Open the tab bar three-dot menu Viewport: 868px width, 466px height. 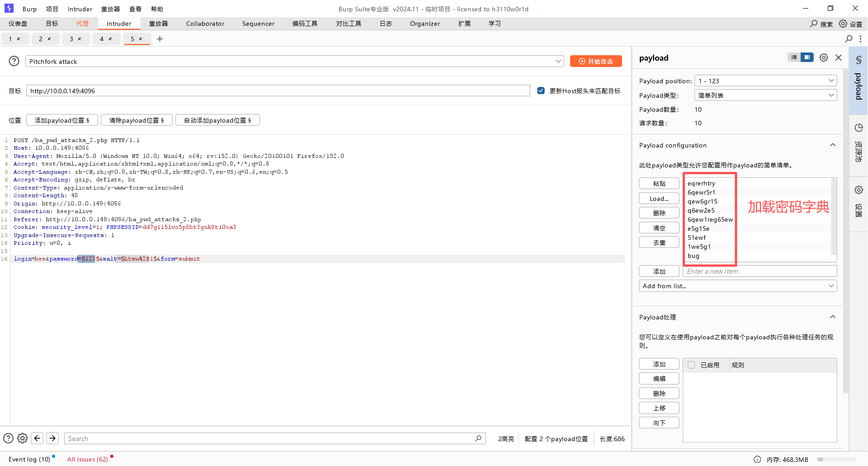point(860,39)
